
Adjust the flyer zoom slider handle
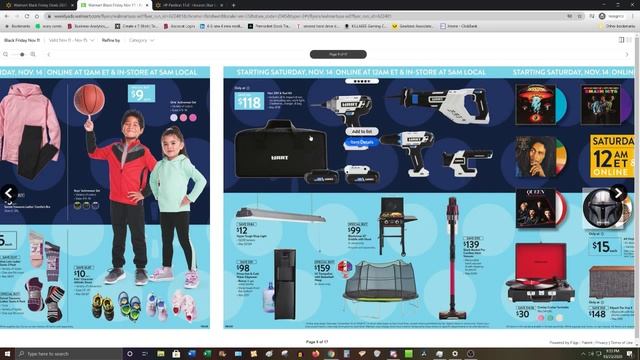(x=22, y=54)
